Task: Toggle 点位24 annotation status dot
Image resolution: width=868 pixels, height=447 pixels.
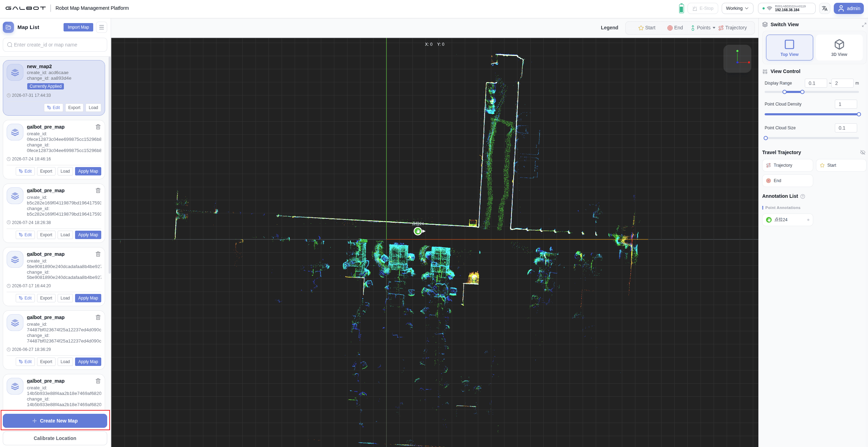Action: tap(808, 220)
